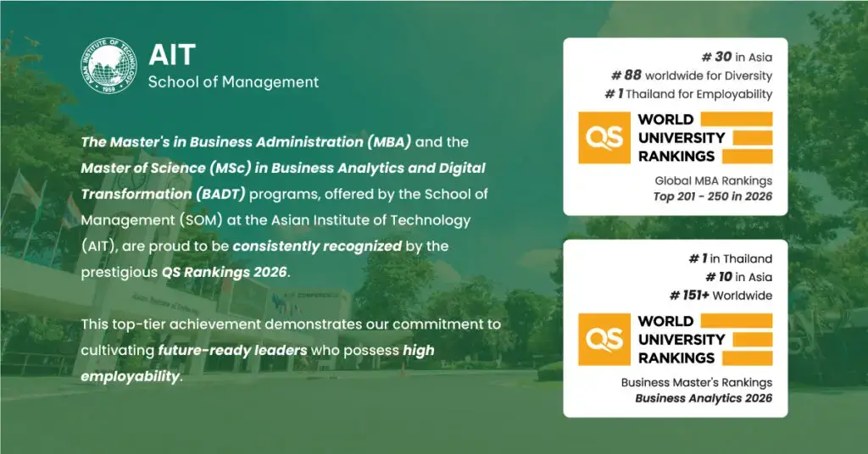The height and width of the screenshot is (454, 868).
Task: Click the large AIT title text
Action: point(172,55)
